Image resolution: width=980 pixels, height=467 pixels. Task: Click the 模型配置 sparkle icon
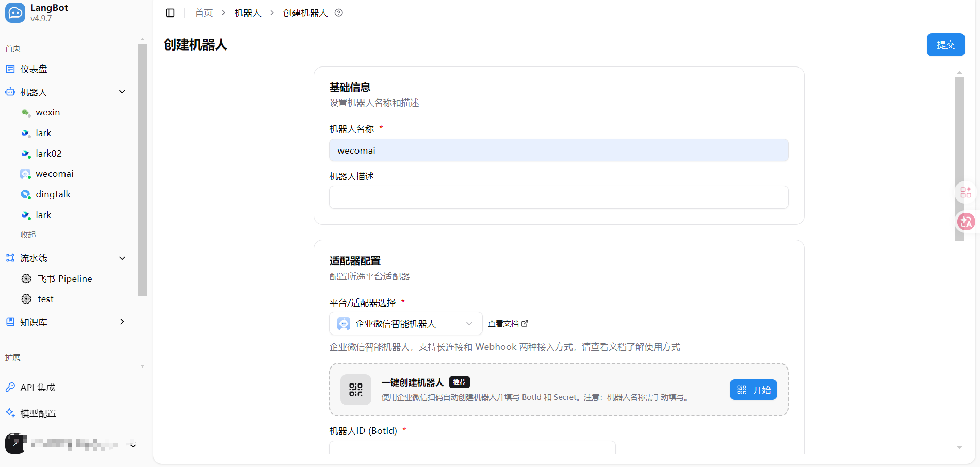pos(10,413)
